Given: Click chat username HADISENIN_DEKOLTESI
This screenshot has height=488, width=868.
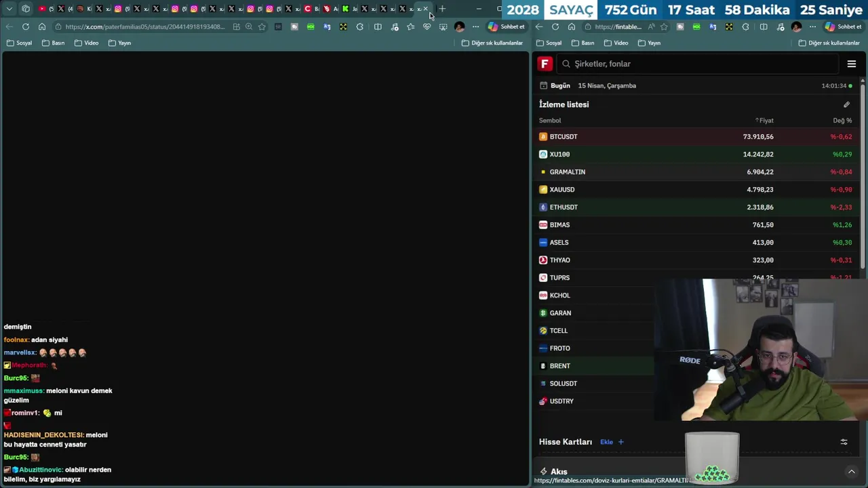Looking at the screenshot, I should point(43,434).
